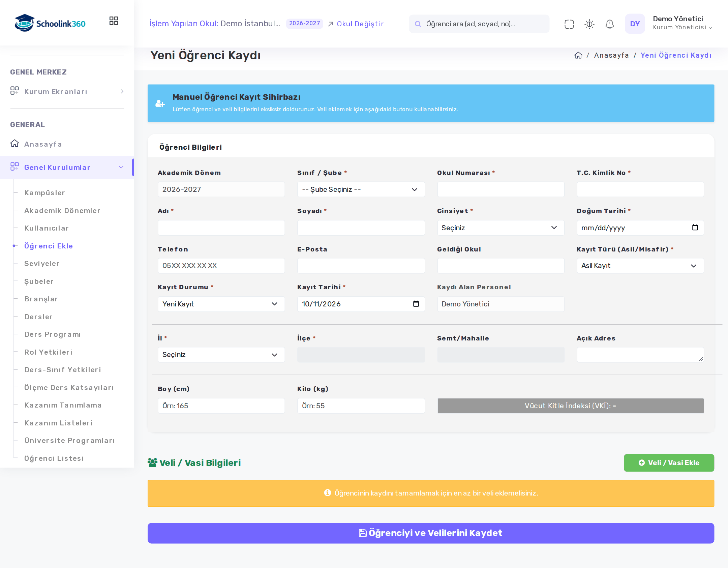The image size is (728, 568).
Task: Click the Adı input field
Action: pyautogui.click(x=221, y=228)
